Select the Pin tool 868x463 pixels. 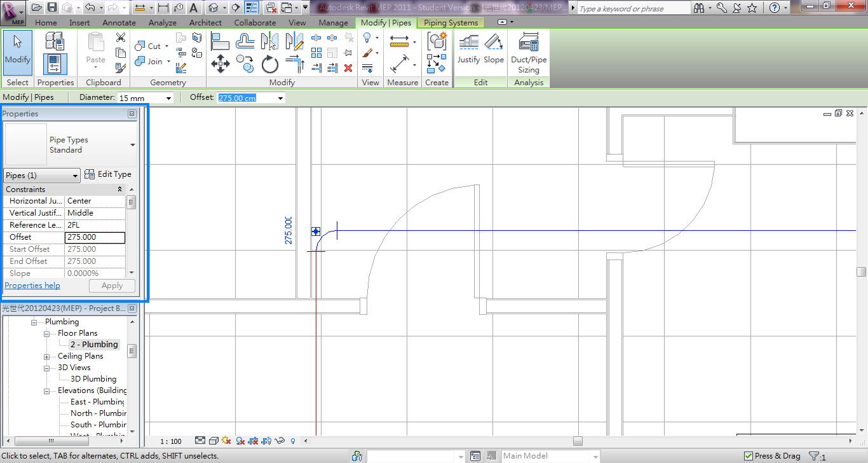(348, 53)
